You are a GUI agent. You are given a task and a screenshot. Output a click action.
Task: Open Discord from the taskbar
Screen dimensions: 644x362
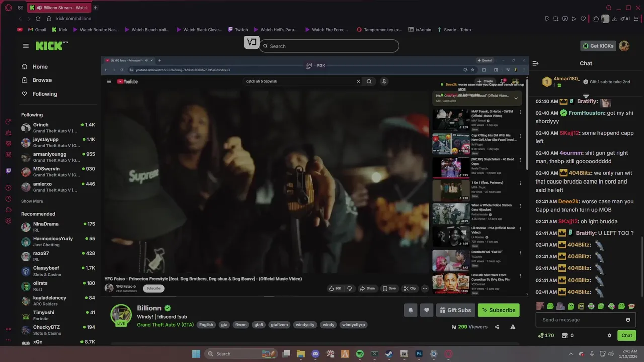tap(315, 354)
